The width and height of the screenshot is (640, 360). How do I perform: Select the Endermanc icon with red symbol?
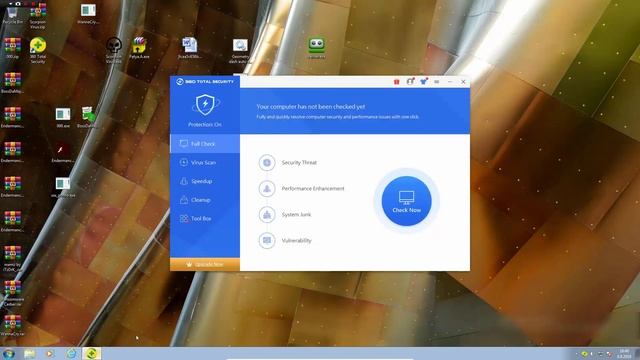pos(62,152)
